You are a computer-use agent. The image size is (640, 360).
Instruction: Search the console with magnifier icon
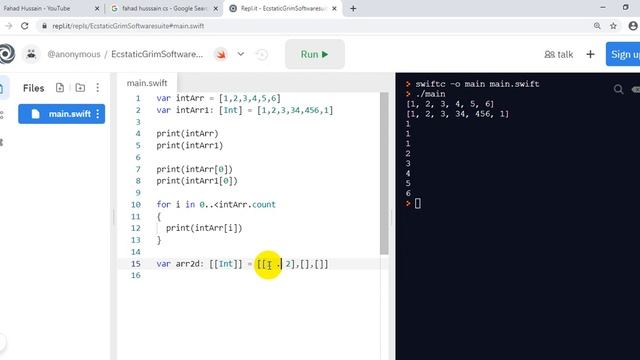tap(618, 89)
